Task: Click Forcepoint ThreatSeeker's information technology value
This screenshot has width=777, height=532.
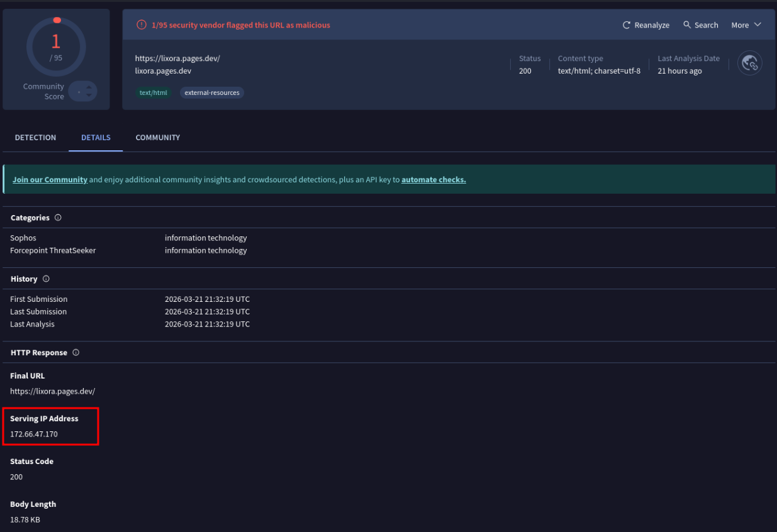Action: pyautogui.click(x=206, y=251)
